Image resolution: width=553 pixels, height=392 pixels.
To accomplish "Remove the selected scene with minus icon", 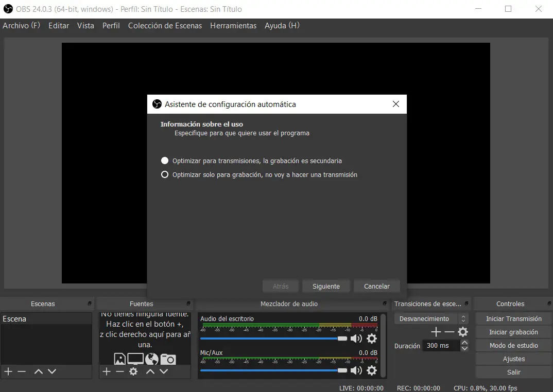I will point(22,371).
